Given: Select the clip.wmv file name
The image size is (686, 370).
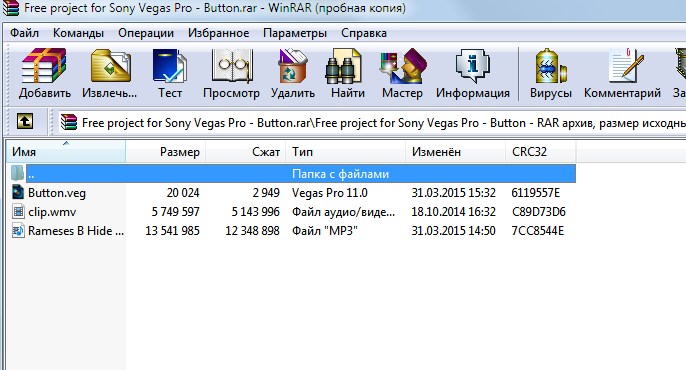Looking at the screenshot, I should (52, 212).
